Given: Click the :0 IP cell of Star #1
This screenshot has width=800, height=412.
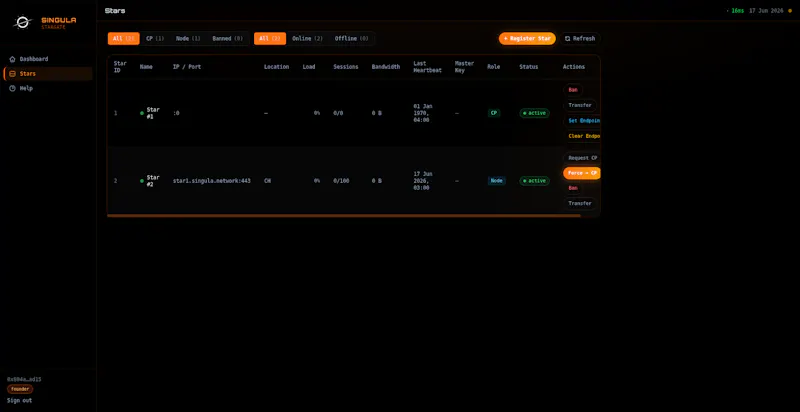Looking at the screenshot, I should coord(176,113).
